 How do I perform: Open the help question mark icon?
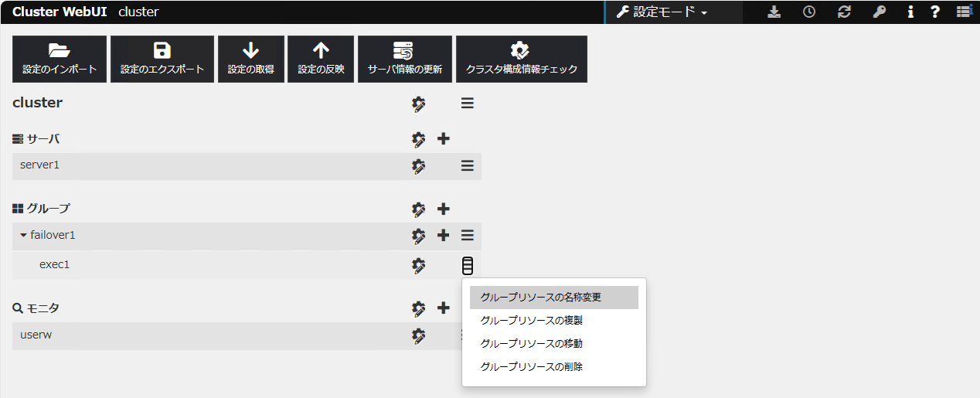pos(935,12)
